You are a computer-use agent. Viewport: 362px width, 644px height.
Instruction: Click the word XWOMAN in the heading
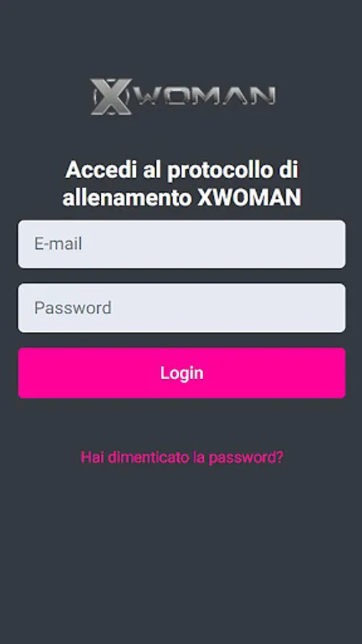(249, 197)
